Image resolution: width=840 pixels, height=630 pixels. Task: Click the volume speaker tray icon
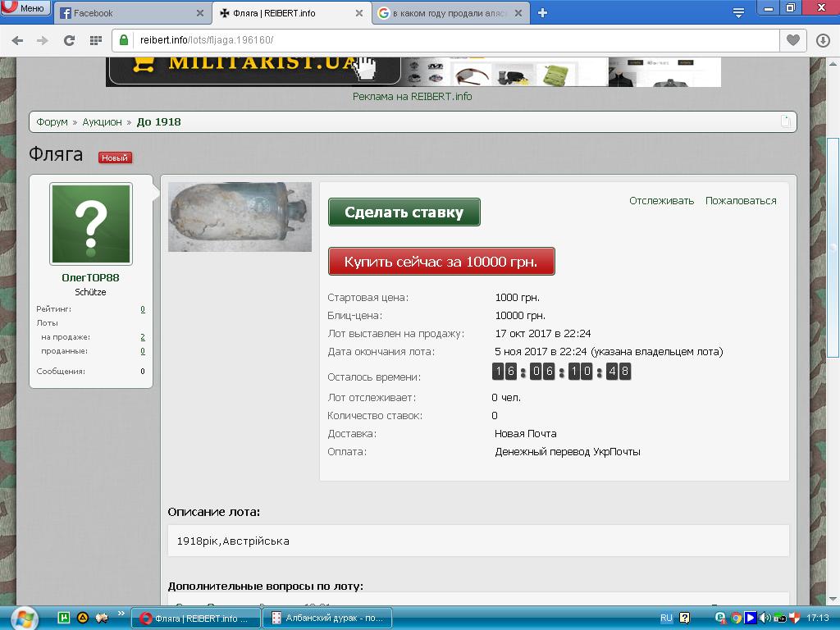point(765,618)
